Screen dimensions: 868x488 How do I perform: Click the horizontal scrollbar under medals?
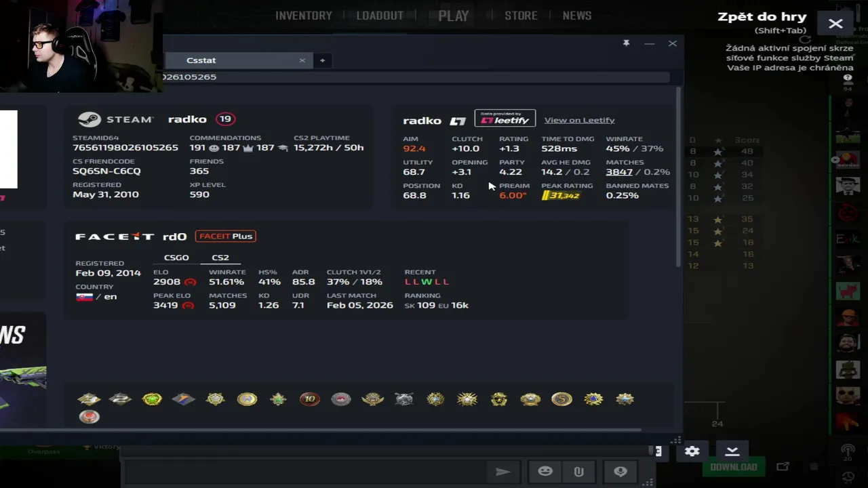point(320,430)
